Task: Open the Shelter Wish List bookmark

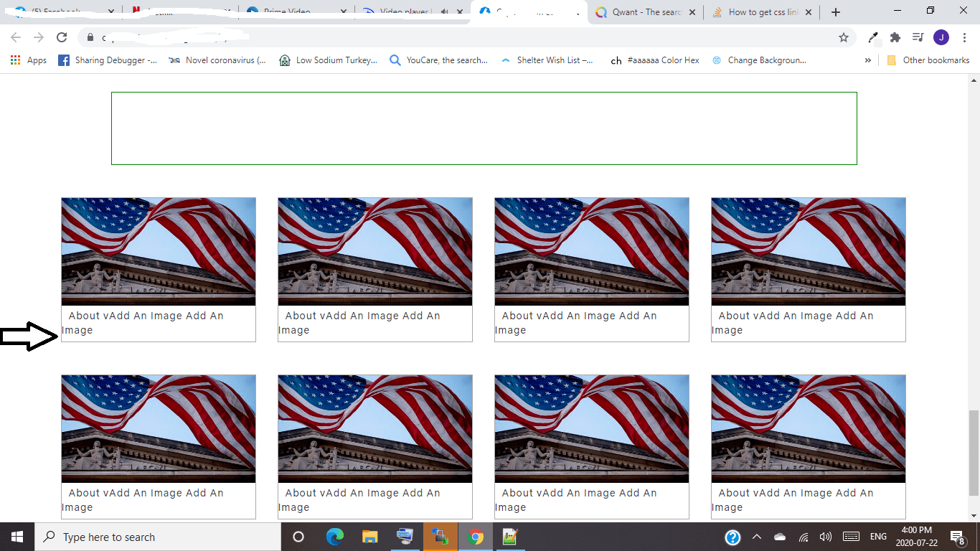Action: 547,60
